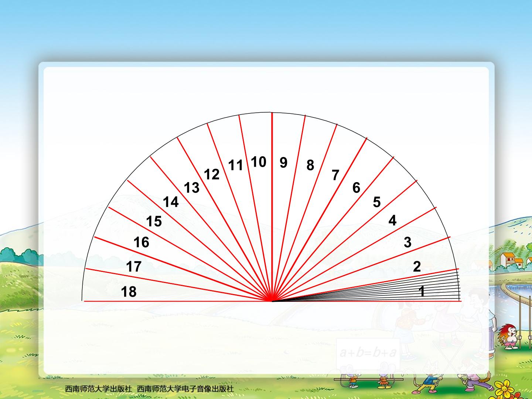Screen dimensions: 532x399
Task: Click the number 12 label
Action: point(212,174)
